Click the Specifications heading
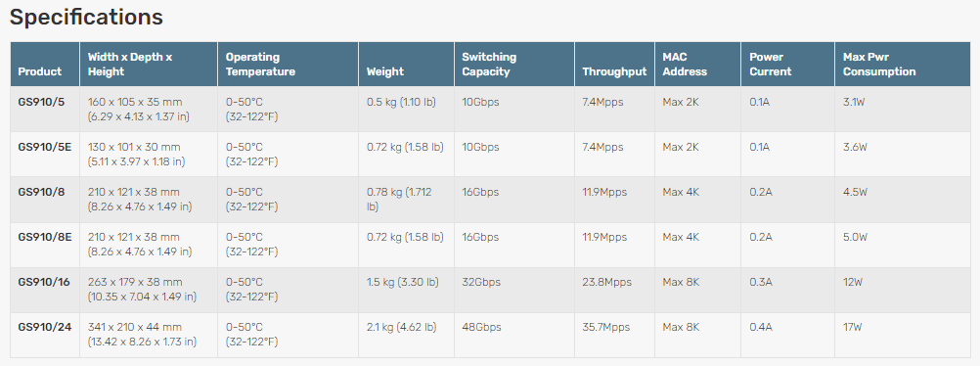980x366 pixels. (86, 18)
